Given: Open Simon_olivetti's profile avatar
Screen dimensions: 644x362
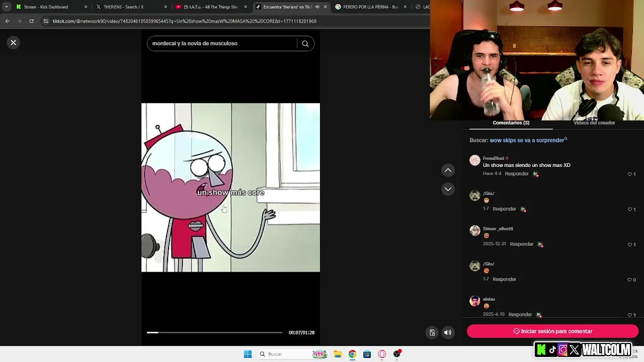Looking at the screenshot, I should pyautogui.click(x=475, y=231).
